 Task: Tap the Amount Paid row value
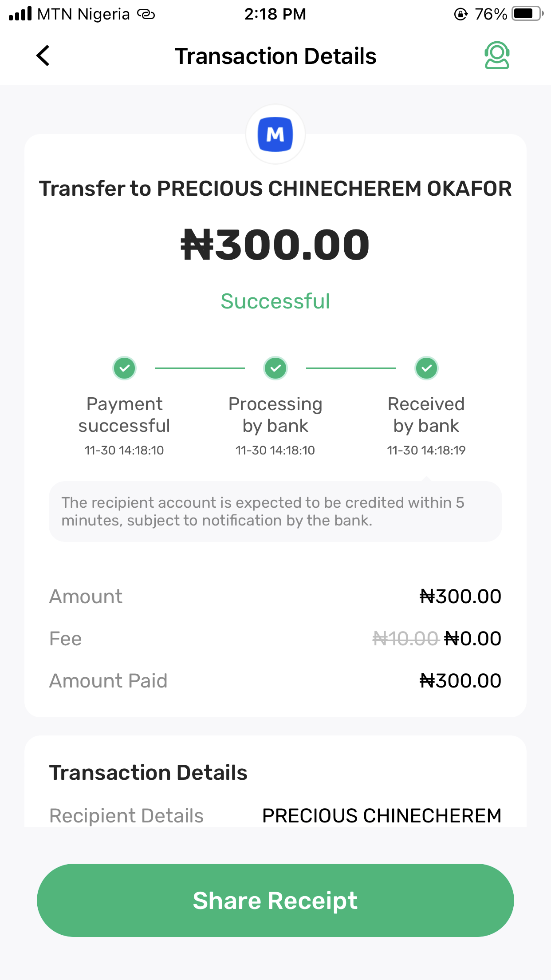click(x=460, y=681)
